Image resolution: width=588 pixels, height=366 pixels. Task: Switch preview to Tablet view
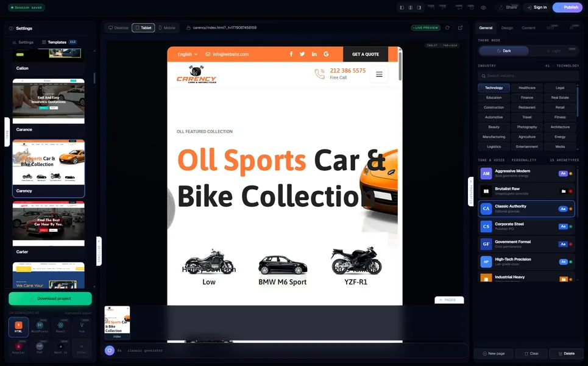pyautogui.click(x=143, y=28)
